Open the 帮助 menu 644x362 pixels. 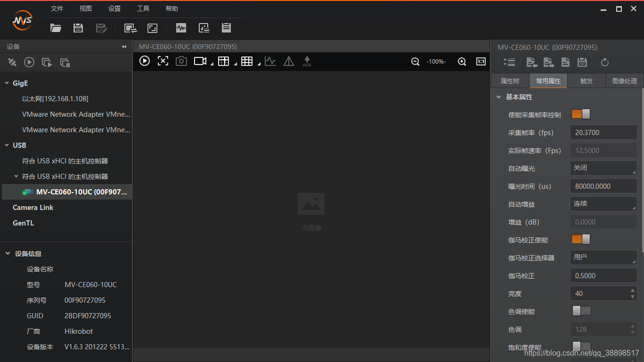[x=172, y=8]
